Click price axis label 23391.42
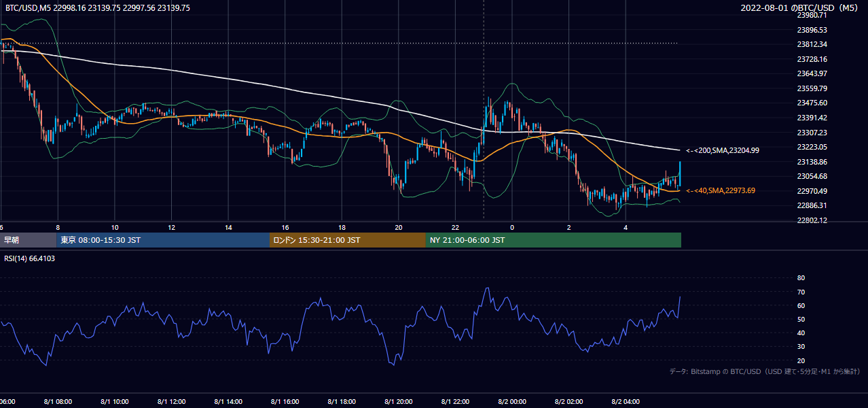Screen dimensions: 868x408 812,118
